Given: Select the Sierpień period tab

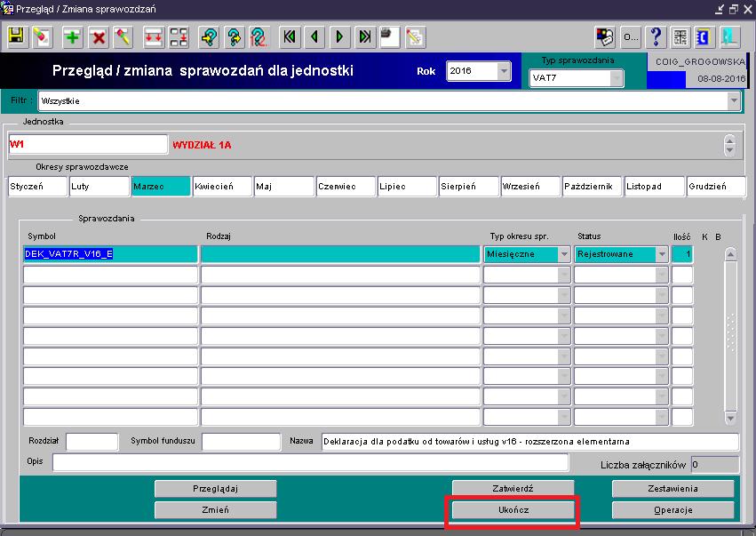Looking at the screenshot, I should (x=469, y=187).
